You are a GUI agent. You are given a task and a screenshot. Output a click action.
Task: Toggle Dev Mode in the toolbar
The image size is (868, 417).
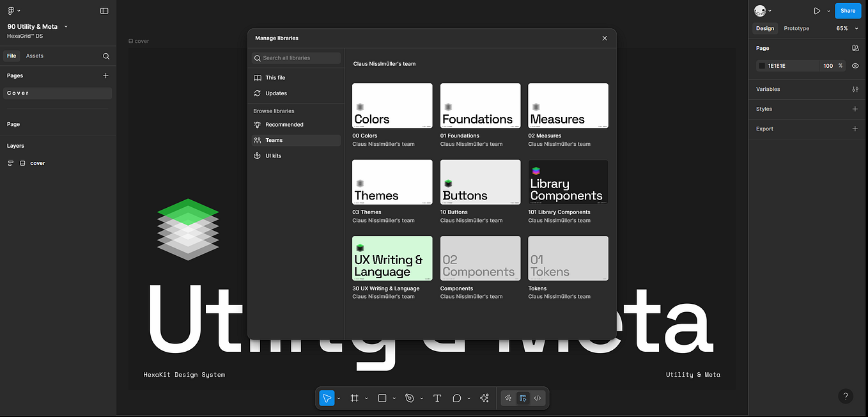coord(538,398)
